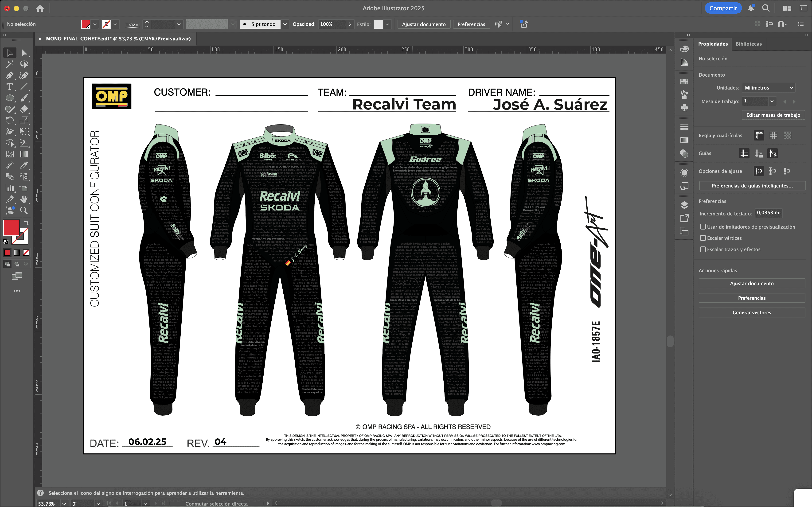Activate the Zoom tool magnifier
Screen dimensions: 812x507
coord(24,211)
